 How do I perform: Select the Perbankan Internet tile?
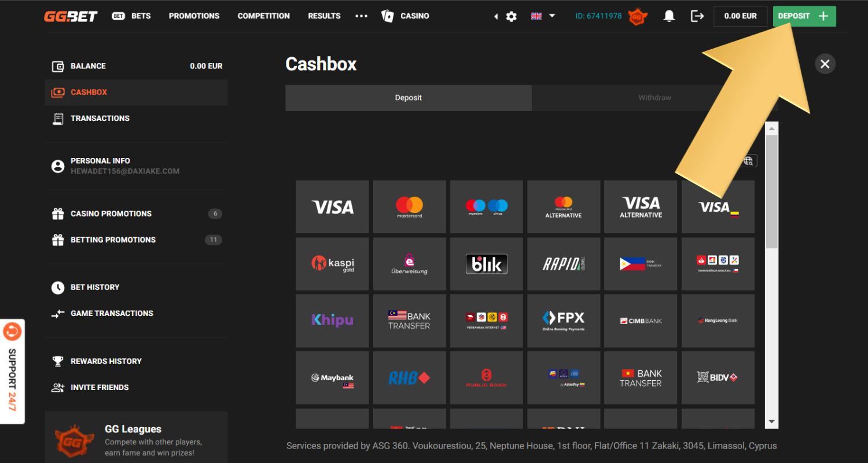[487, 321]
